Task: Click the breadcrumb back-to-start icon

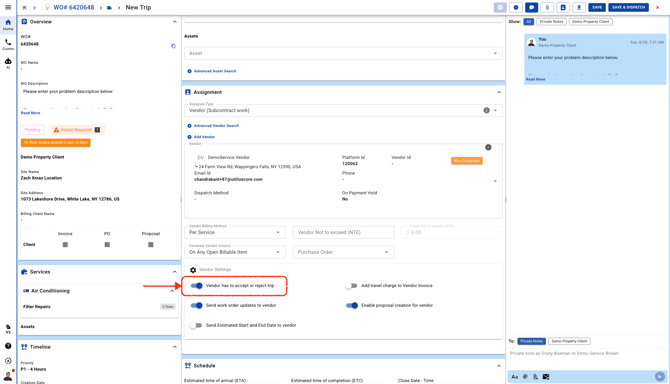Action: pos(24,8)
